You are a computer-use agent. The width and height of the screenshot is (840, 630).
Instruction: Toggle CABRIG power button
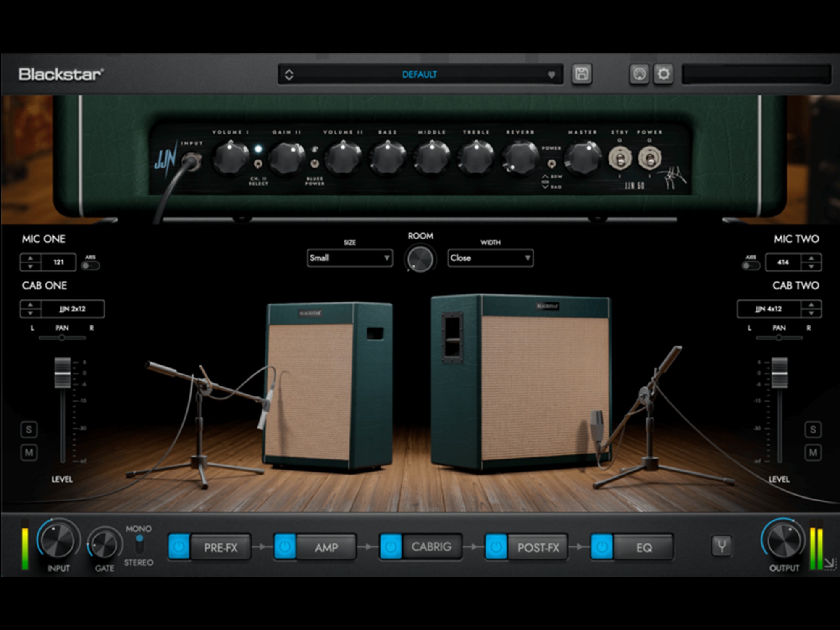(391, 546)
